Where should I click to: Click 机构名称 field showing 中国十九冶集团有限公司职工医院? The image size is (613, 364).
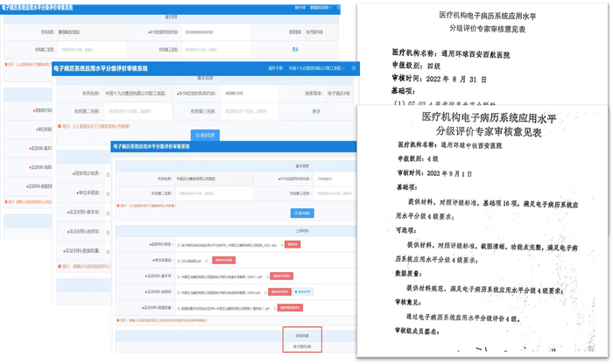pyautogui.click(x=138, y=94)
